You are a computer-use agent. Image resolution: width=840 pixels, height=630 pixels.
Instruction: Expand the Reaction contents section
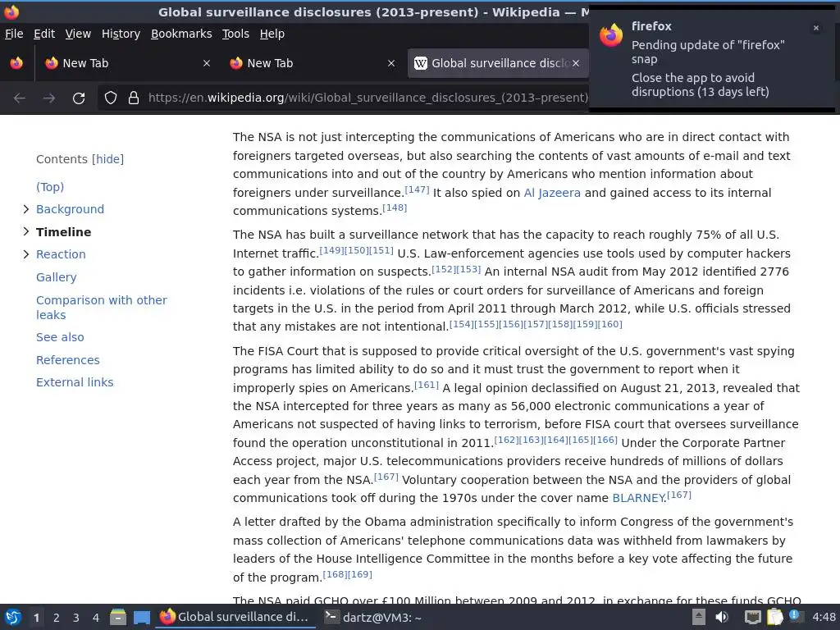pos(25,254)
